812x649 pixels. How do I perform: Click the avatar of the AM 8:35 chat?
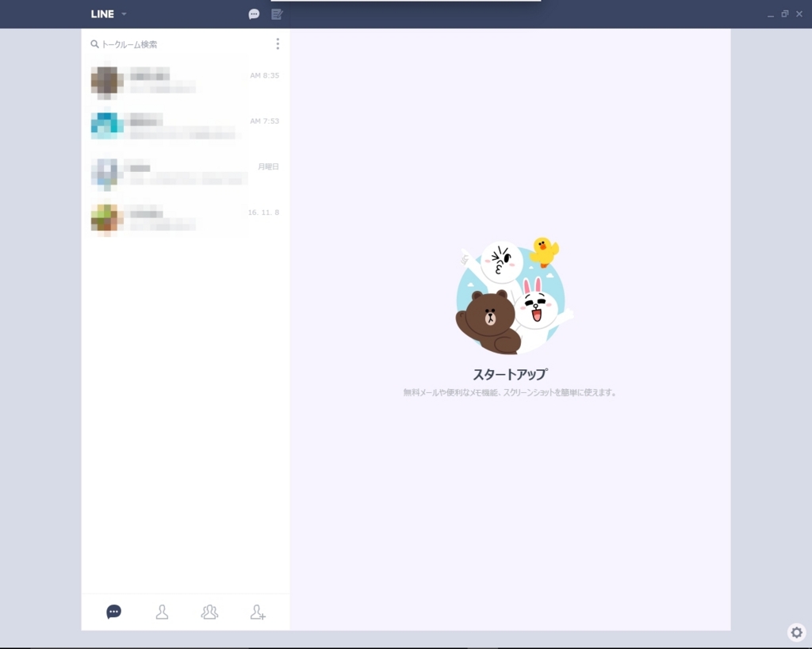[x=107, y=81]
